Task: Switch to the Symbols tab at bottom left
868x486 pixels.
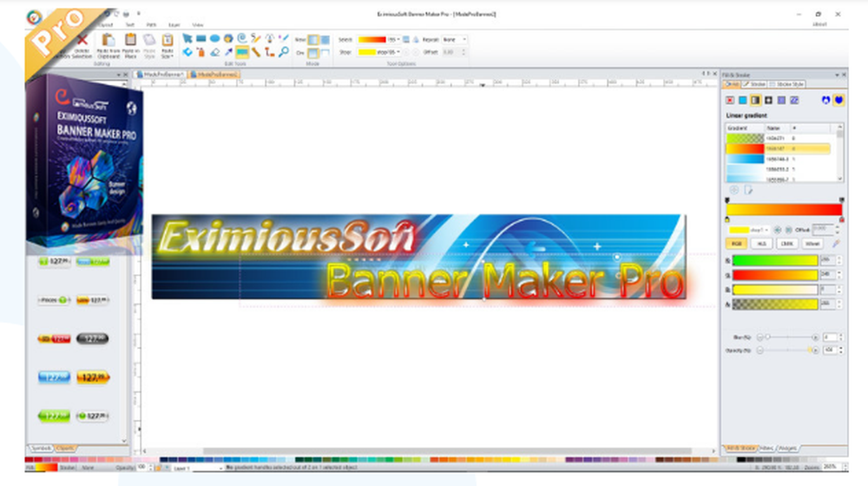Action: (x=41, y=448)
